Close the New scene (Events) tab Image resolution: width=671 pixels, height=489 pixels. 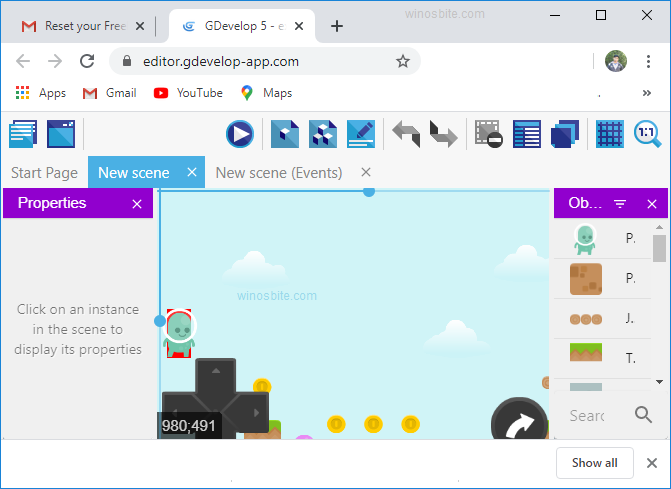point(366,172)
